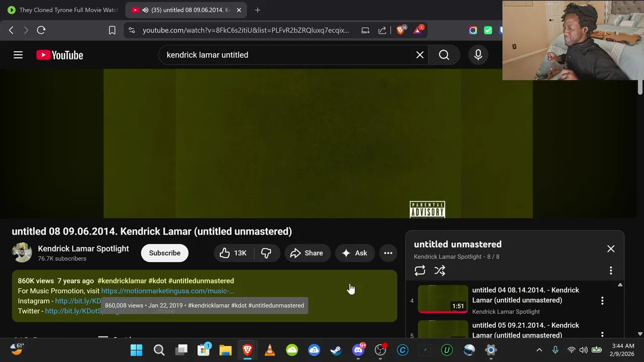Viewport: 644px width, 362px height.
Task: Click the browser address bar URL
Action: 246,30
